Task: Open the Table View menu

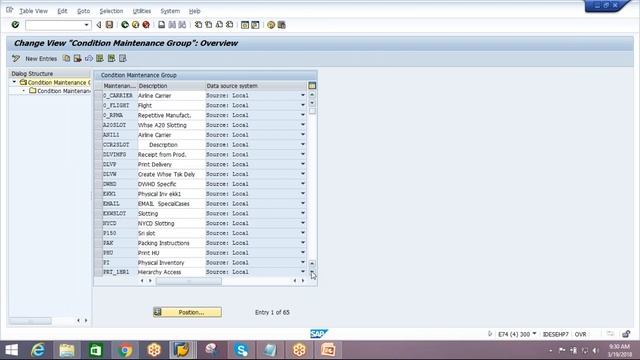Action: coord(33,11)
